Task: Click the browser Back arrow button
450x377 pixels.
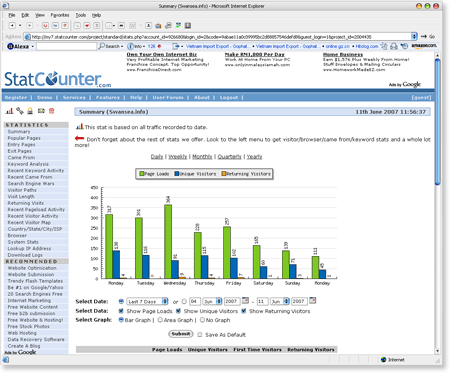Action: pos(12,26)
